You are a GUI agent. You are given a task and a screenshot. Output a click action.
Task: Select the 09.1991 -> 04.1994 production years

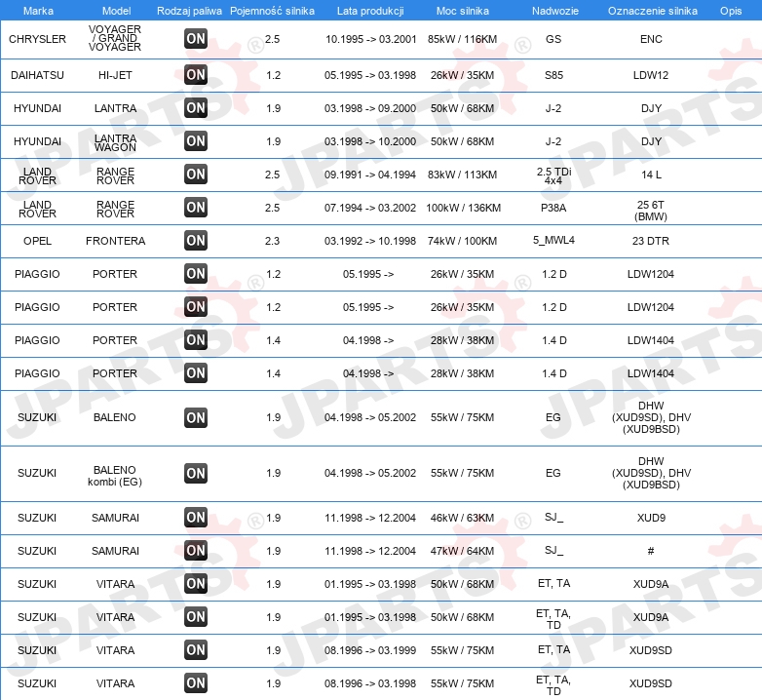(x=370, y=175)
